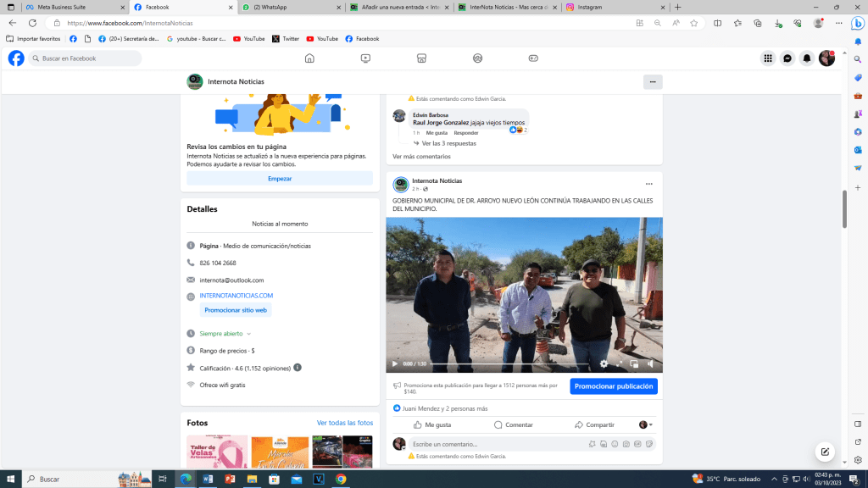The height and width of the screenshot is (488, 868).
Task: Open the Facebook menu grid icon
Action: coord(768,58)
